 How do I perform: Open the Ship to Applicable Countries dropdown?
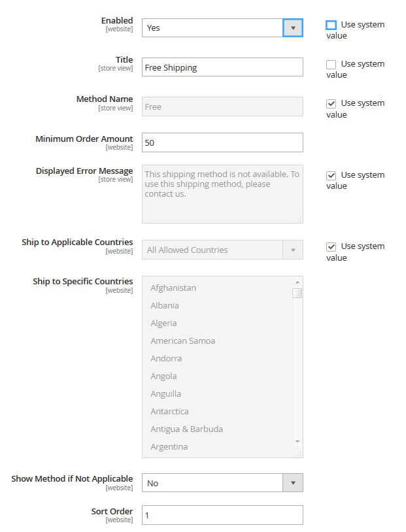(x=222, y=250)
